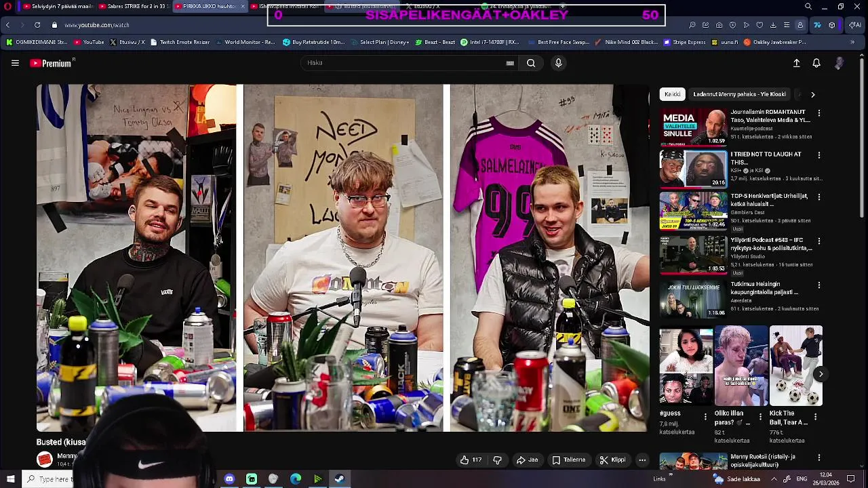The height and width of the screenshot is (488, 868).
Task: Expand hidden bookmarks with chevron
Action: tap(852, 42)
